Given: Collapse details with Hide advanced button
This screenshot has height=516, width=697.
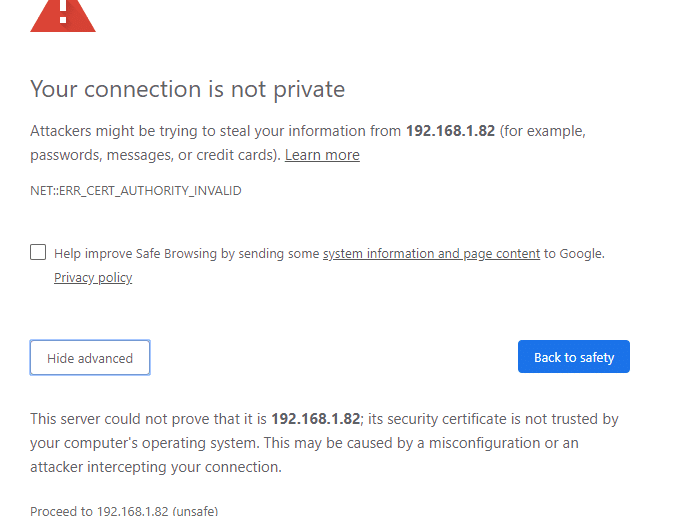Looking at the screenshot, I should pyautogui.click(x=90, y=358).
